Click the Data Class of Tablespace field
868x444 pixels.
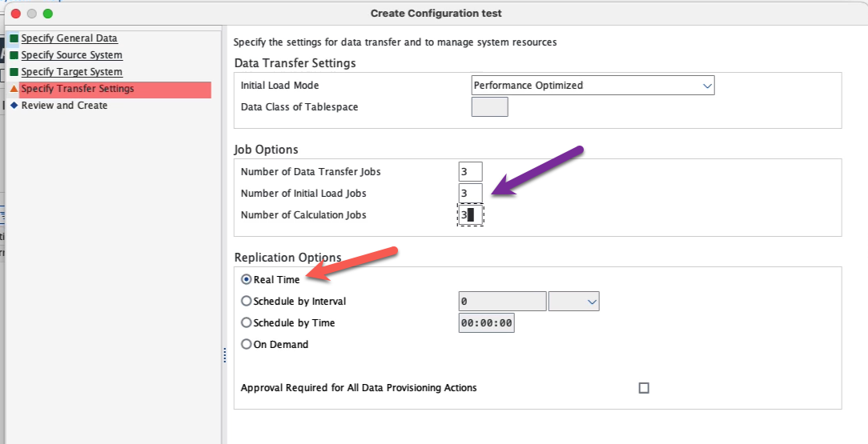click(489, 106)
